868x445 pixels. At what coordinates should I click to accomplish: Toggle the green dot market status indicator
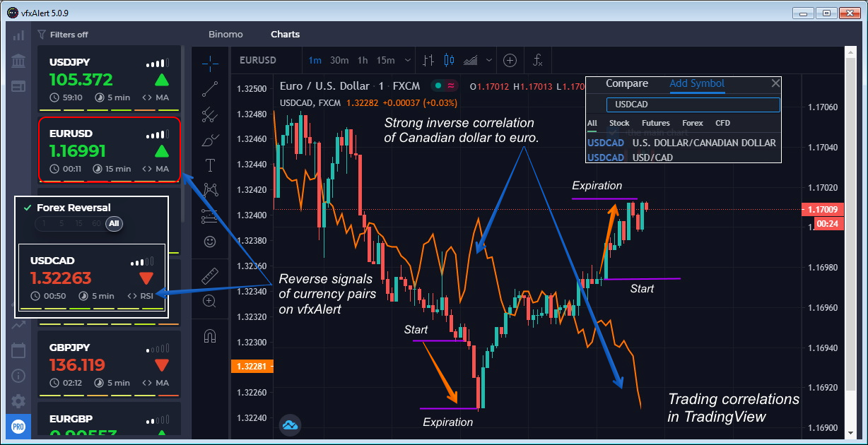pos(438,85)
